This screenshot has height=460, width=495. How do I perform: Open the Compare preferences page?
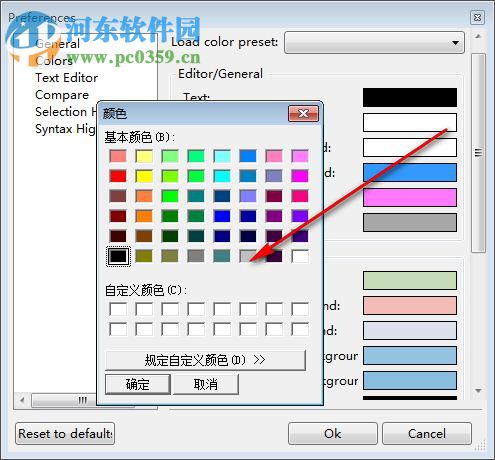click(x=62, y=95)
